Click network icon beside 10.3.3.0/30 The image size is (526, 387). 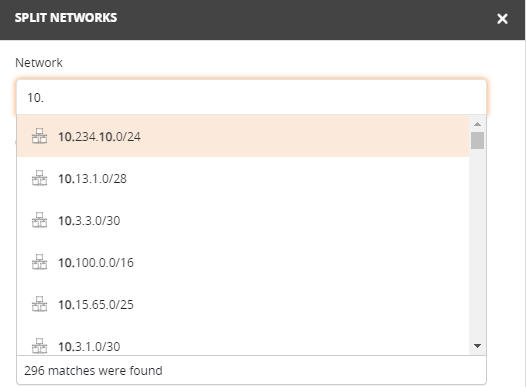pos(39,220)
